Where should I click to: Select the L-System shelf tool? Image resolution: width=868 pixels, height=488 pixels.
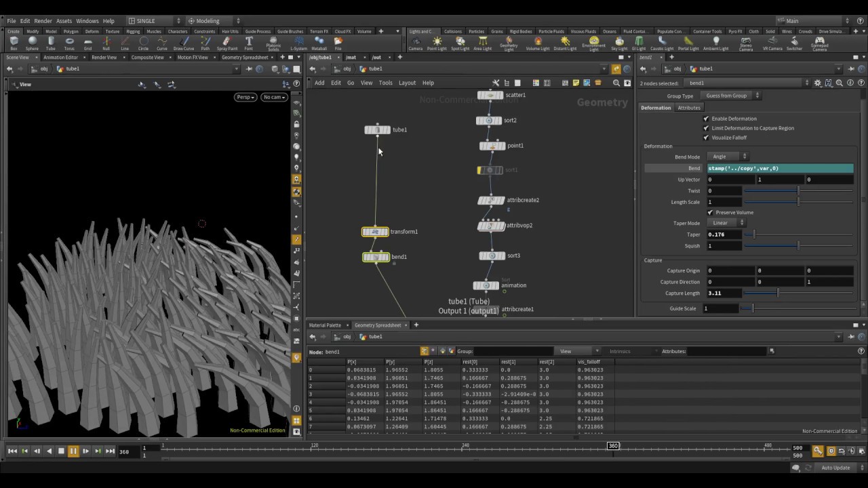coord(298,43)
